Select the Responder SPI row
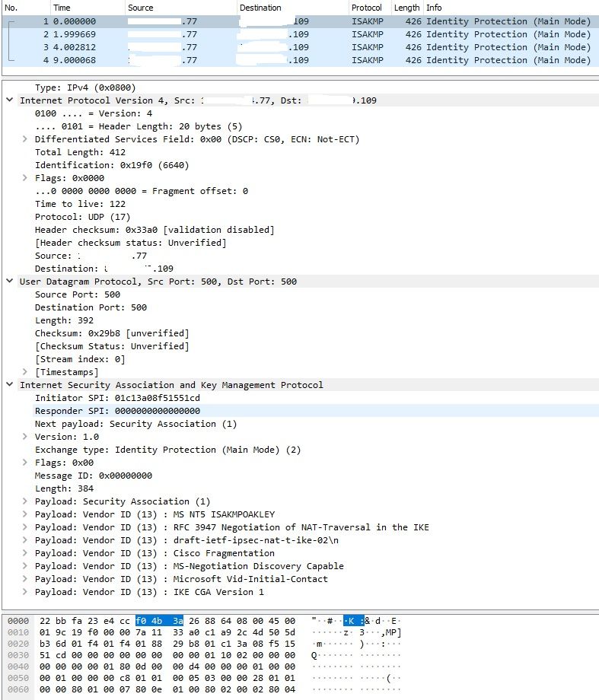 [x=117, y=411]
